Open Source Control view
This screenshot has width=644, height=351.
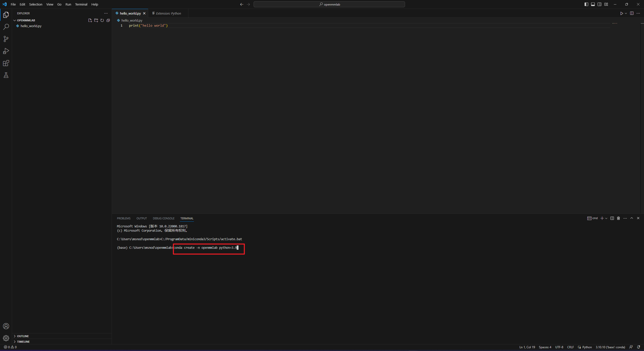point(6,39)
